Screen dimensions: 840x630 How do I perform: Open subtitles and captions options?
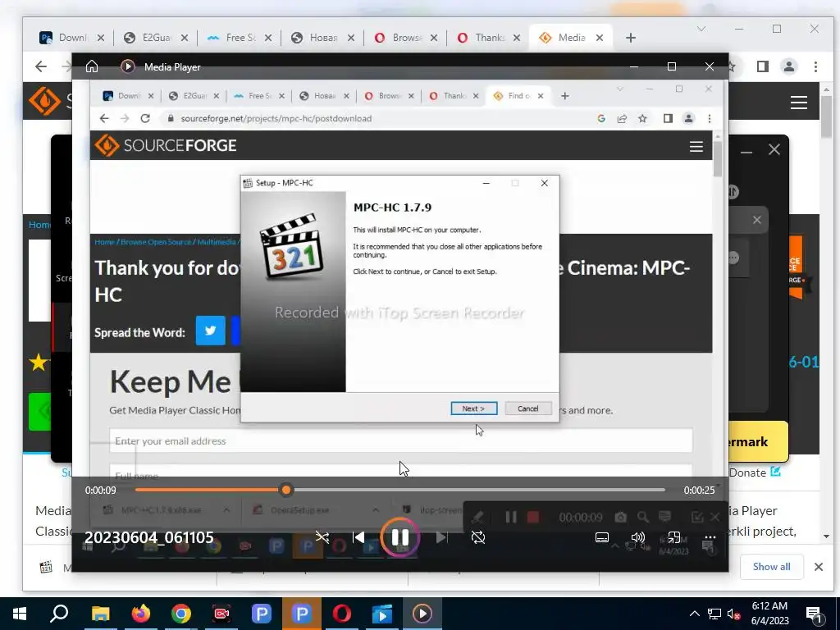tap(601, 537)
